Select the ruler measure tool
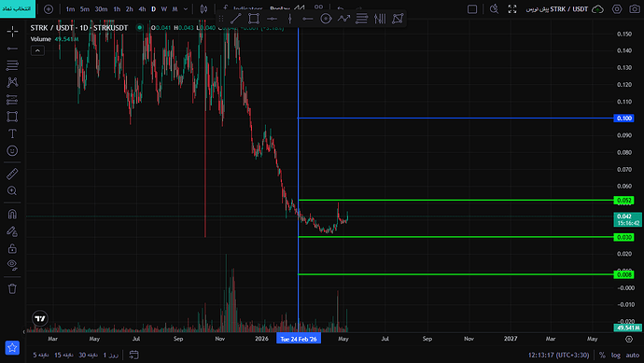This screenshot has height=363, width=644. tap(12, 174)
